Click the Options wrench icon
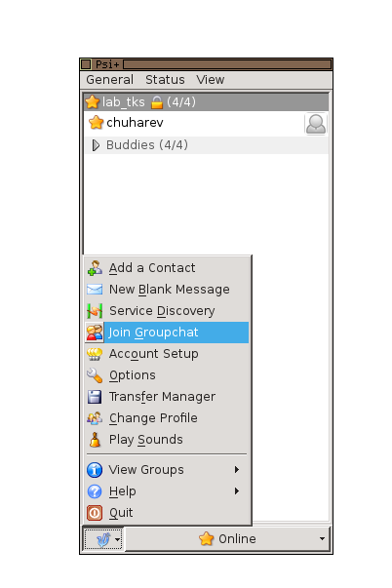The height and width of the screenshot is (588, 392). [x=95, y=375]
